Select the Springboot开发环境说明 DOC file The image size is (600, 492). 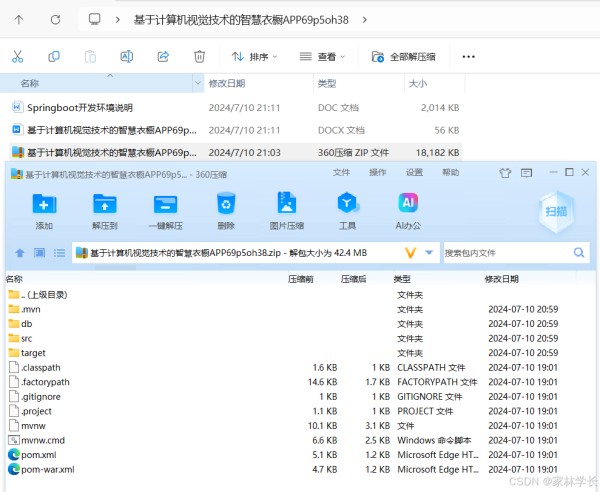coord(80,108)
